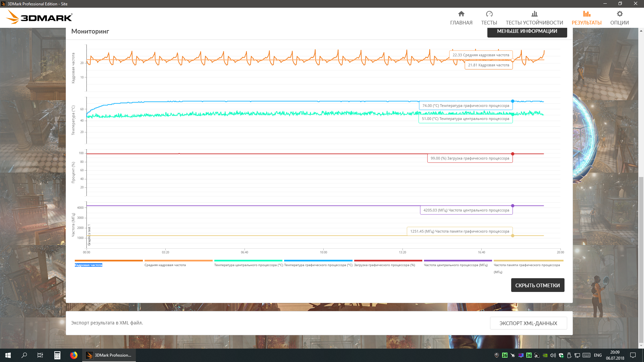Open Windows Task View icon
The width and height of the screenshot is (644, 362).
pyautogui.click(x=40, y=355)
